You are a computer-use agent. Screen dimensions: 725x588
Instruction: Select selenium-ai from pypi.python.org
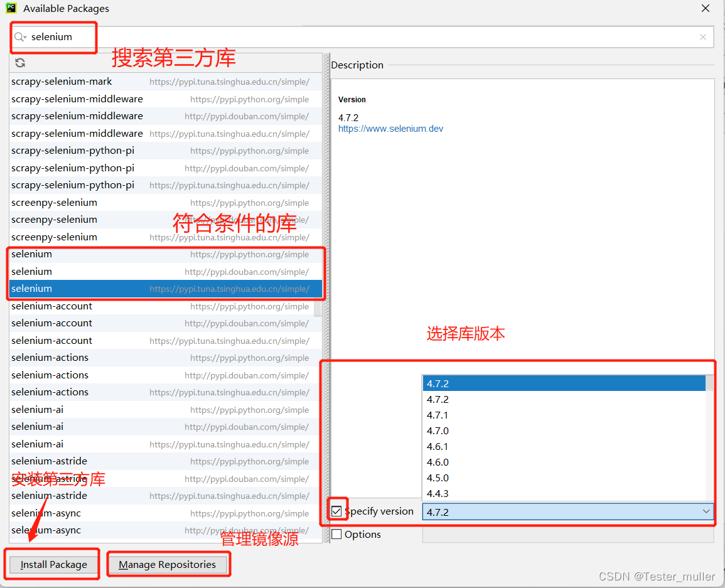(x=166, y=410)
